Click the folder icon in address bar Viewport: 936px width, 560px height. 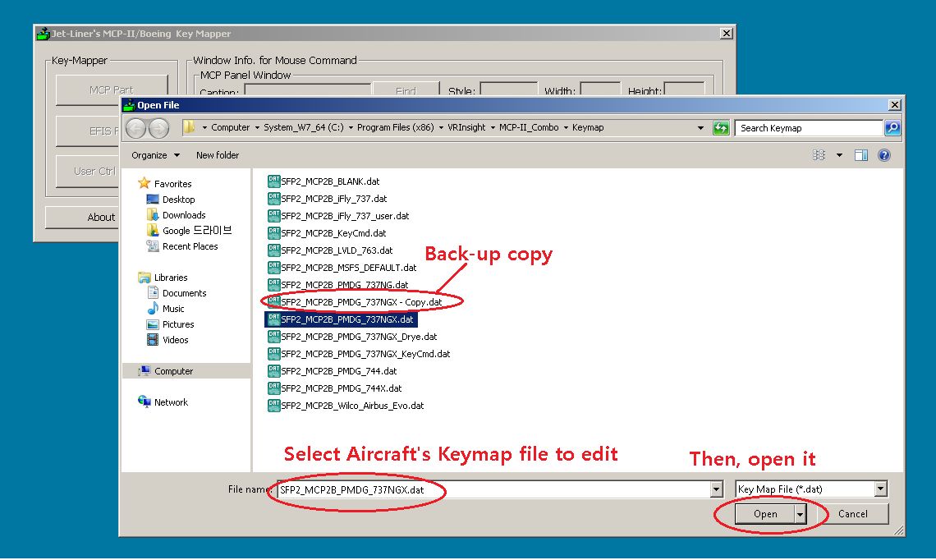(x=189, y=127)
